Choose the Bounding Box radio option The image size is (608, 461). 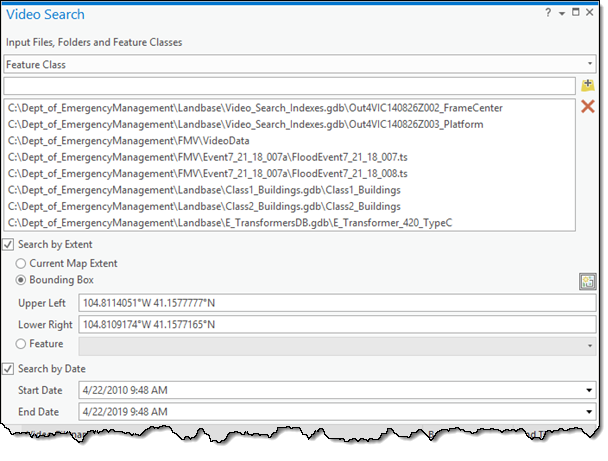coord(22,279)
